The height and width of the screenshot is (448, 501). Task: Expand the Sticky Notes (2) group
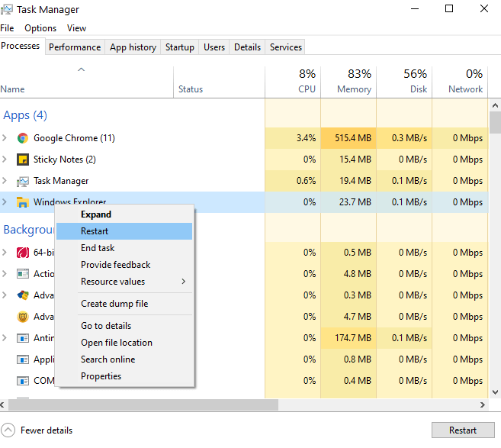pos(5,160)
